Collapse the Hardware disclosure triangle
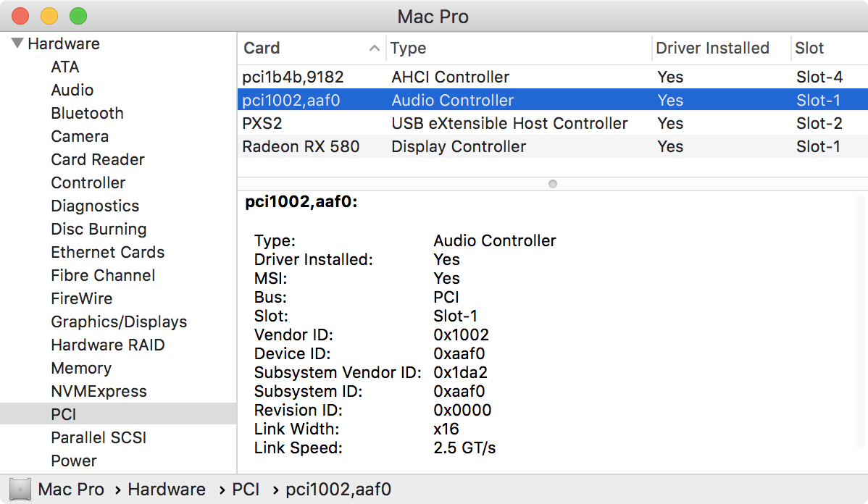 [17, 43]
